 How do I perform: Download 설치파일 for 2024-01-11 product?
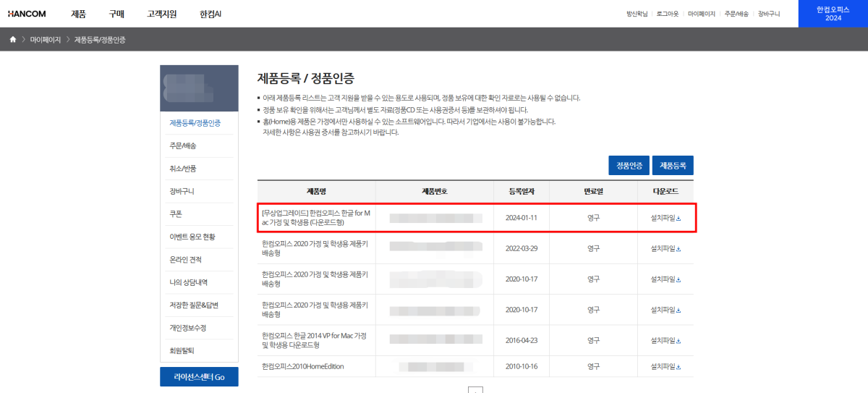pyautogui.click(x=665, y=217)
